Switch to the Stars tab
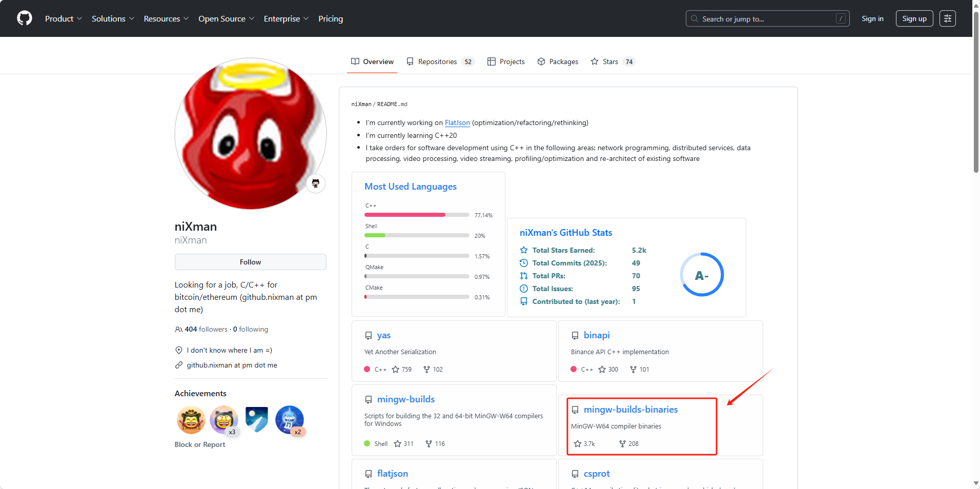The height and width of the screenshot is (489, 980). (x=613, y=62)
